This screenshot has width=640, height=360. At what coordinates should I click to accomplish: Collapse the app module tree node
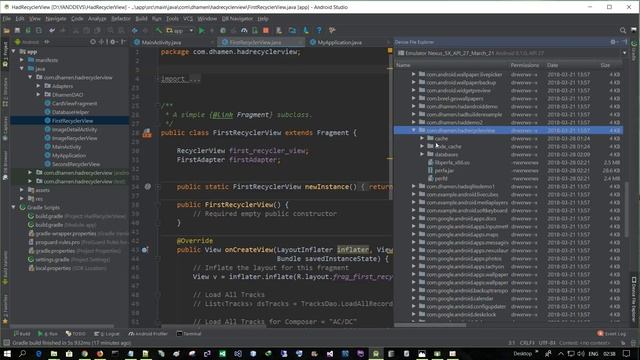tap(14, 51)
